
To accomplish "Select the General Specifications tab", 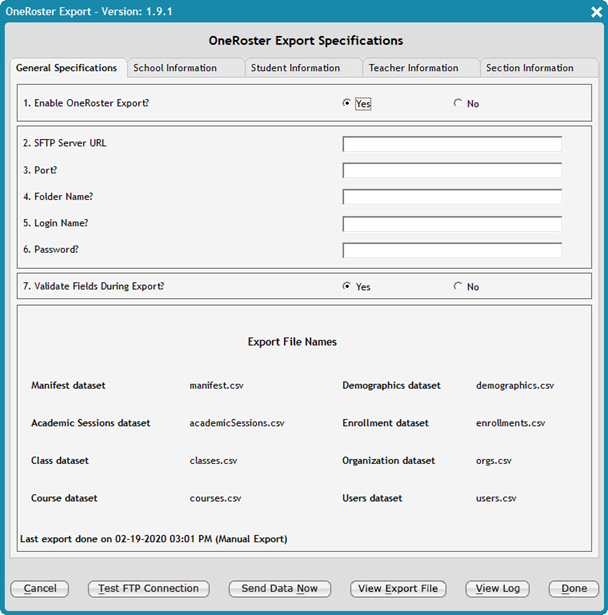I will 67,68.
